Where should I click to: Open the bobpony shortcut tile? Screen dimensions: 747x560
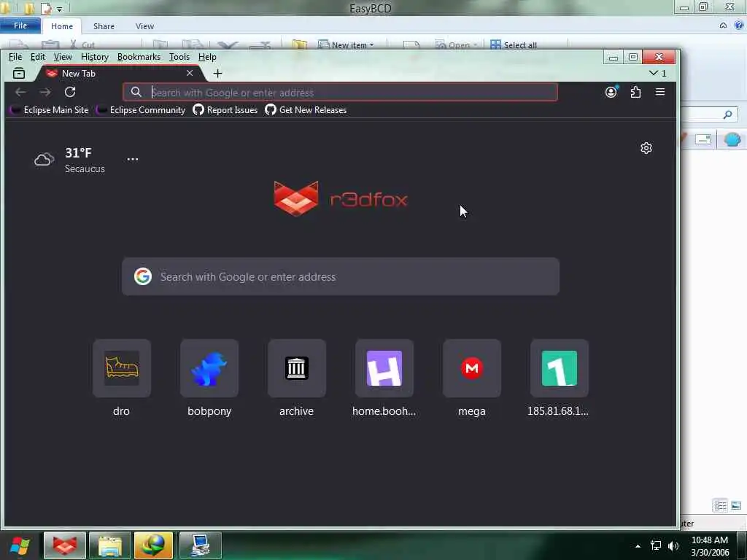(209, 368)
